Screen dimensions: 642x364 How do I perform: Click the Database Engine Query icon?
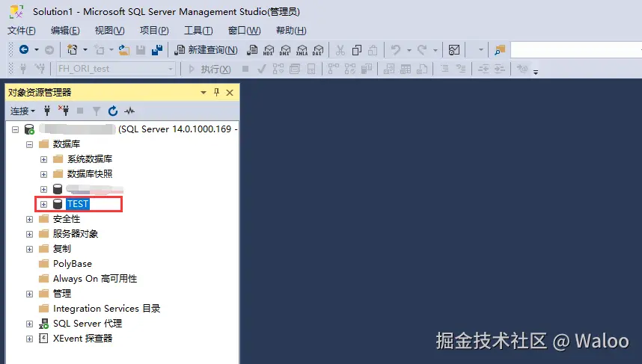point(252,50)
